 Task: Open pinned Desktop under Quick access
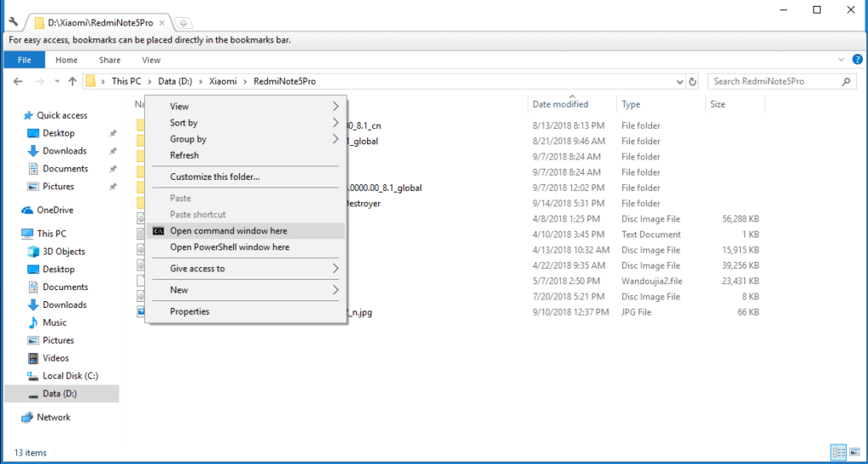click(58, 133)
